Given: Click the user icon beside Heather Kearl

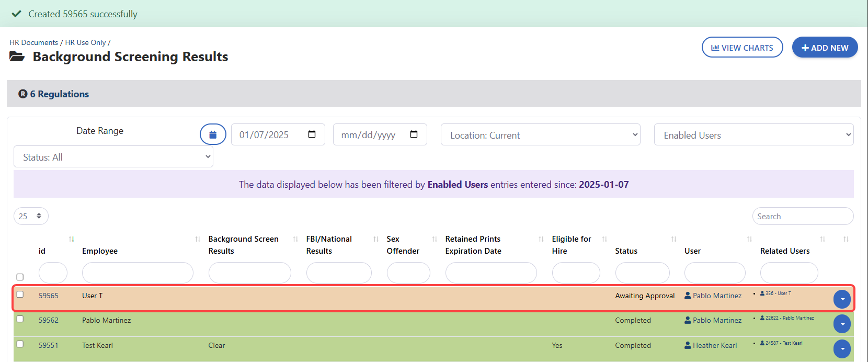Looking at the screenshot, I should [688, 345].
